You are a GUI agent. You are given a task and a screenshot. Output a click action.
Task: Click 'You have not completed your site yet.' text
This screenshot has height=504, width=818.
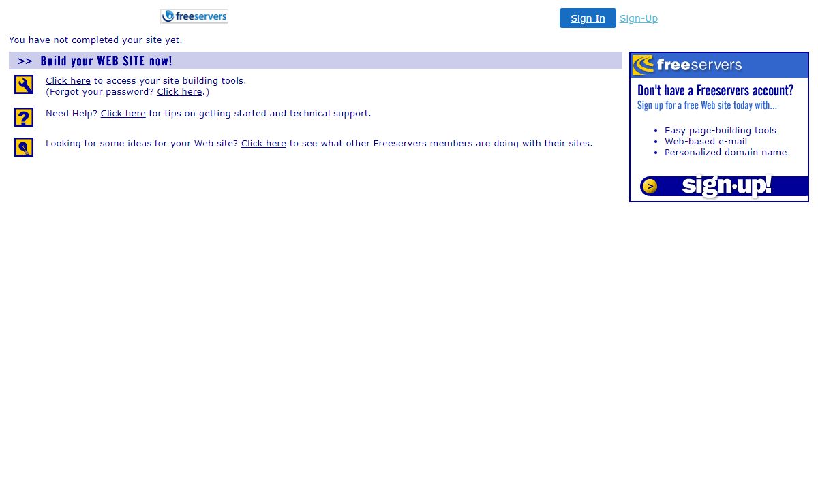(x=95, y=40)
